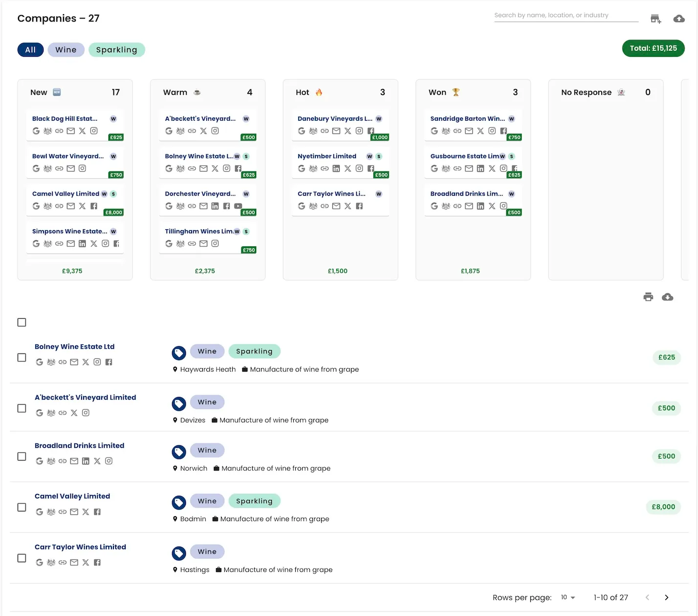Open the Nyetimber Limited kanban card title
Image resolution: width=698 pixels, height=616 pixels.
[327, 156]
